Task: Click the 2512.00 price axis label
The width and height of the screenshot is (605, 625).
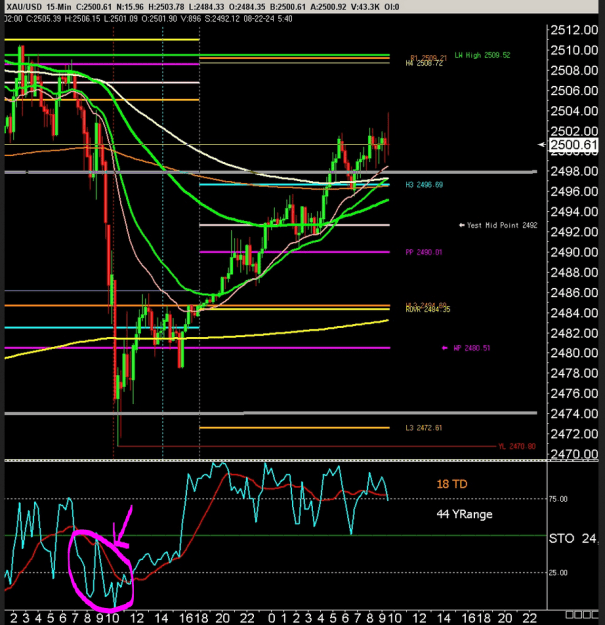Action: (x=574, y=30)
